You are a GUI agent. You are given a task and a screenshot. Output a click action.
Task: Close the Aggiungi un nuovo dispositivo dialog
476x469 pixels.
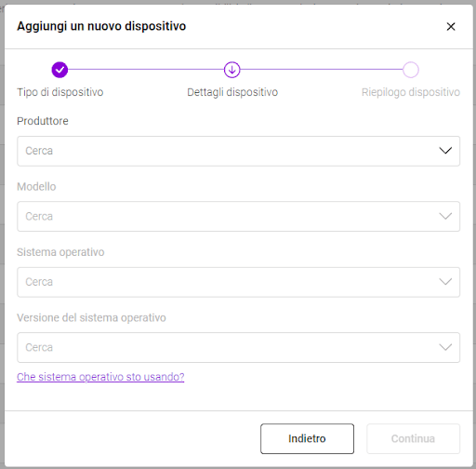point(451,26)
